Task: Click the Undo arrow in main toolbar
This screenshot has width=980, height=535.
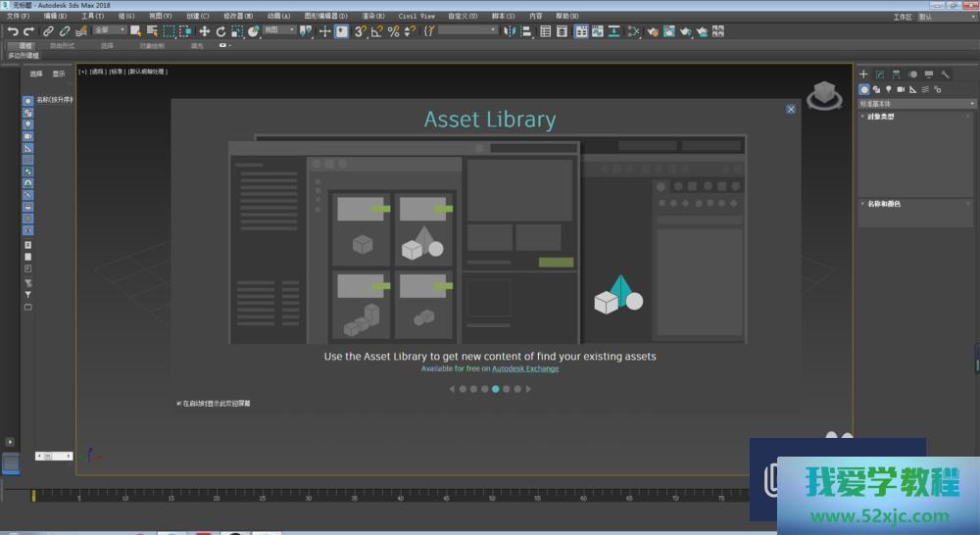Action: [x=13, y=31]
